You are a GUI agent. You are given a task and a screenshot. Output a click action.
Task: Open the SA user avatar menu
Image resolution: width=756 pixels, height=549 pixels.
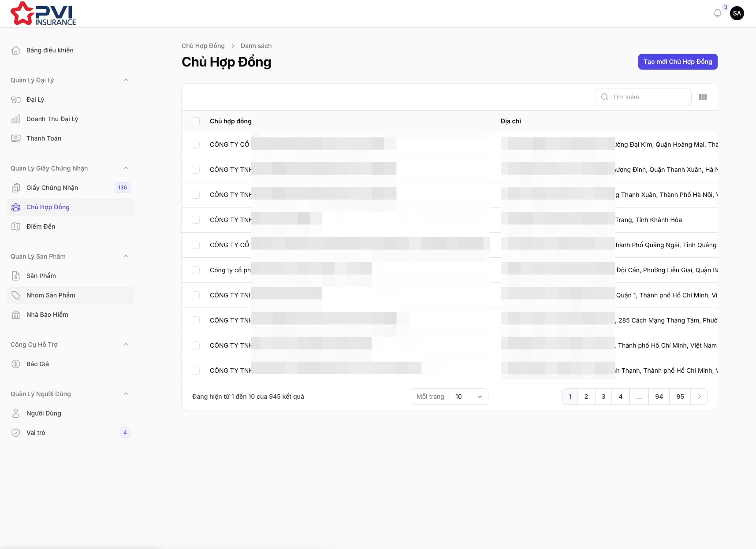point(737,13)
